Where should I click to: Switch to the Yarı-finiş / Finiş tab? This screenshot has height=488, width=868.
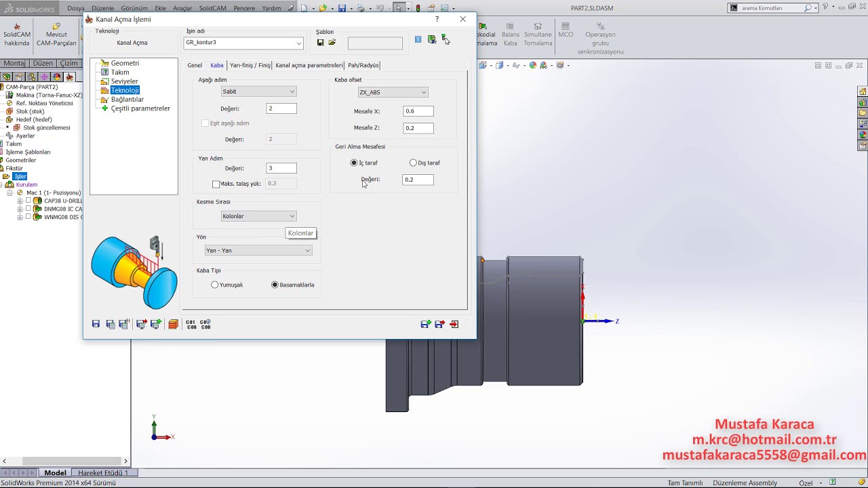tap(250, 65)
